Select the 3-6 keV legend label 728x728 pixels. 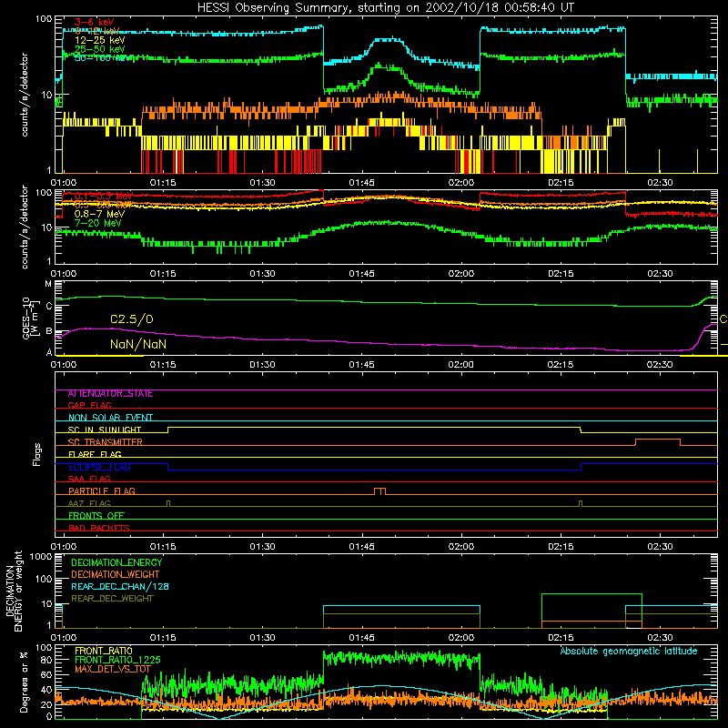pos(95,22)
